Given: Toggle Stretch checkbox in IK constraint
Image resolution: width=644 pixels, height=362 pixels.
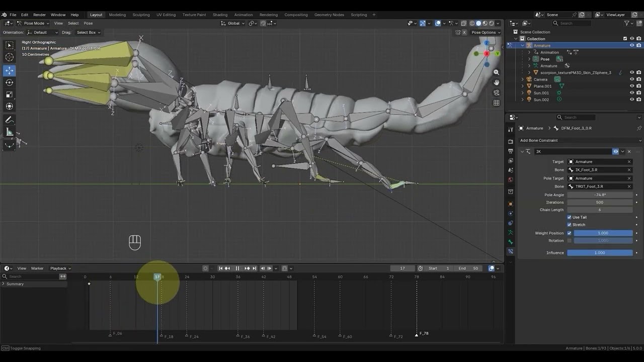Looking at the screenshot, I should coord(570,225).
